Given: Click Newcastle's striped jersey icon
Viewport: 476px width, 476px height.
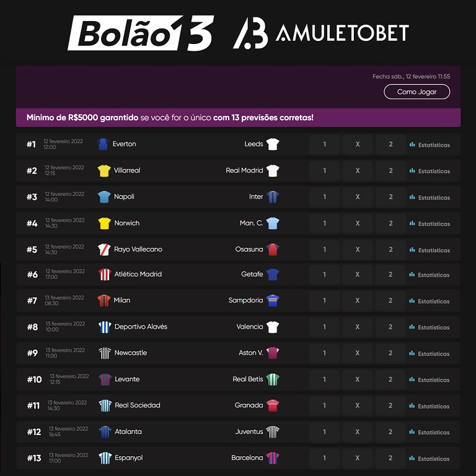Looking at the screenshot, I should (x=104, y=353).
